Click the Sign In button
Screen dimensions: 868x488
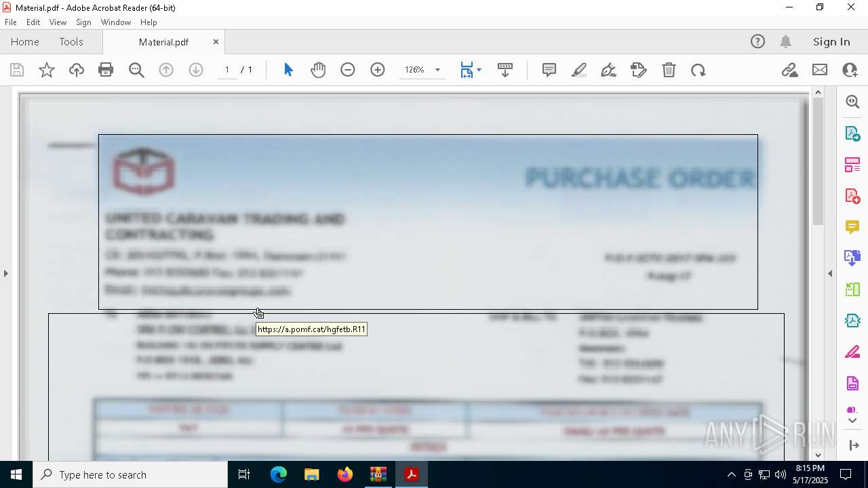831,41
